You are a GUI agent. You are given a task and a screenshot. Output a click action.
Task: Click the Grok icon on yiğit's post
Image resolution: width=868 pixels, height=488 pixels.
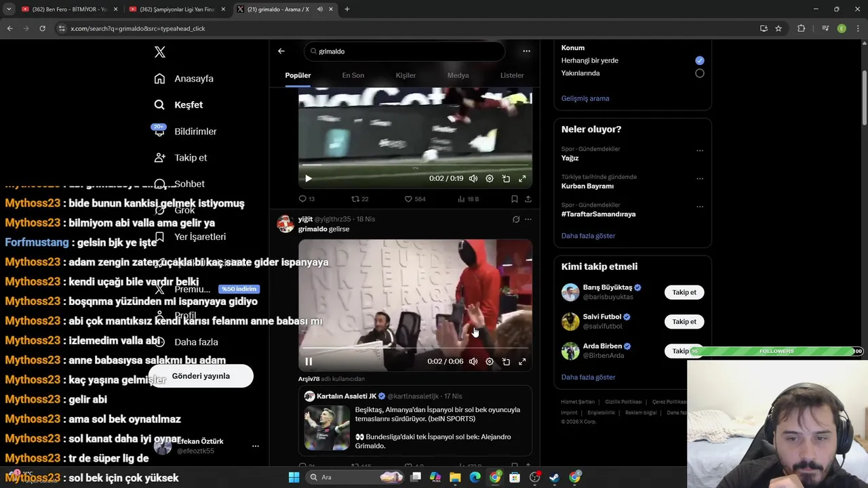point(516,219)
